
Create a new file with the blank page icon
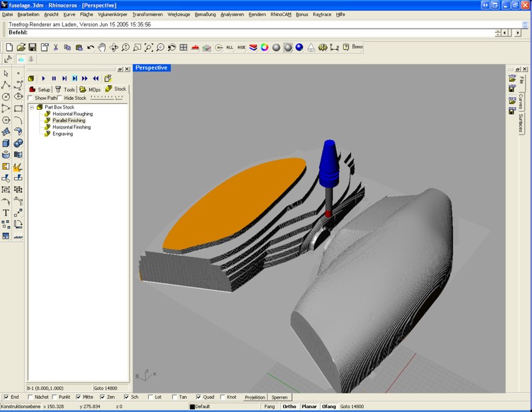9,47
